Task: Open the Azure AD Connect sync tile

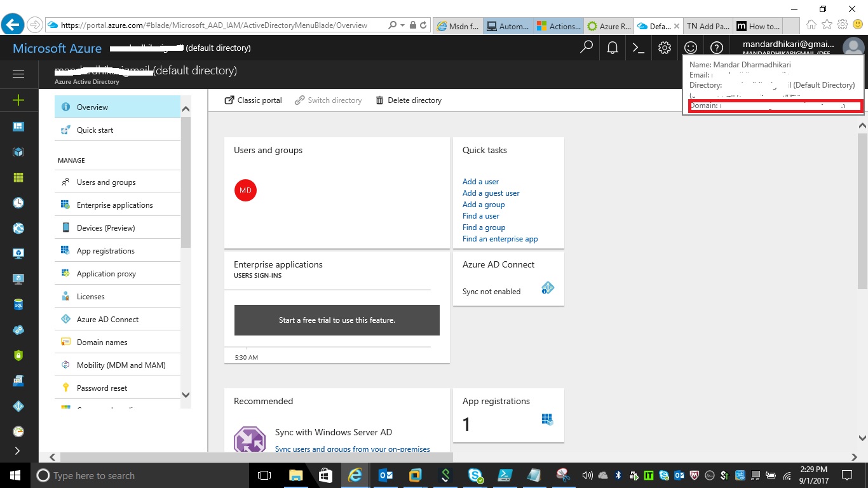Action: (508, 279)
